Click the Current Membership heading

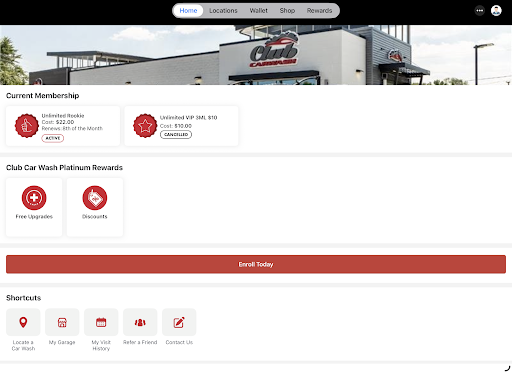[x=43, y=96]
